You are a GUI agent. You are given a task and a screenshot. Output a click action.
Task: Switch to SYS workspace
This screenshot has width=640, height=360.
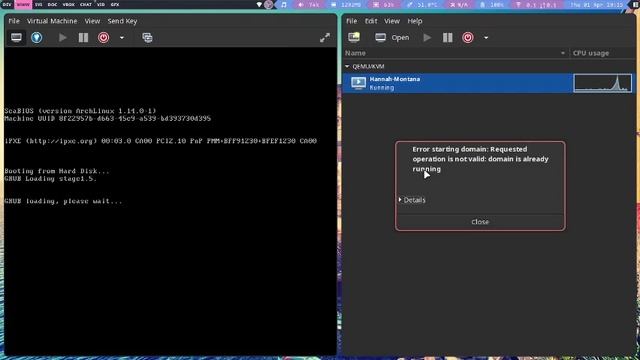(x=38, y=4)
